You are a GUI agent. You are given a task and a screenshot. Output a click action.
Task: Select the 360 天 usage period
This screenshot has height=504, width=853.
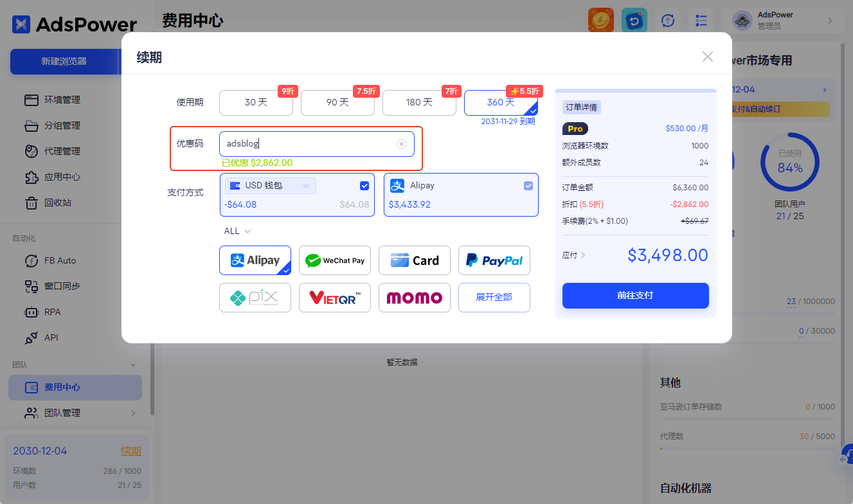click(501, 103)
